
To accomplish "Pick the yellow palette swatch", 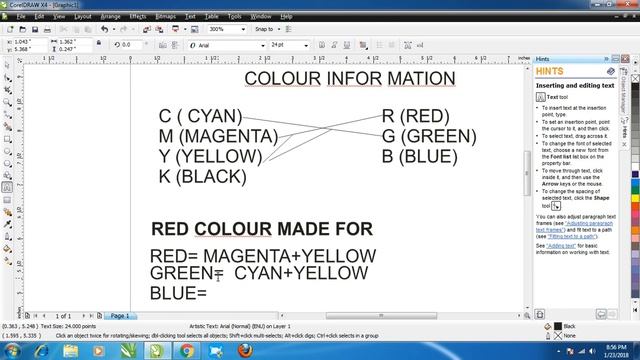I will (636, 198).
